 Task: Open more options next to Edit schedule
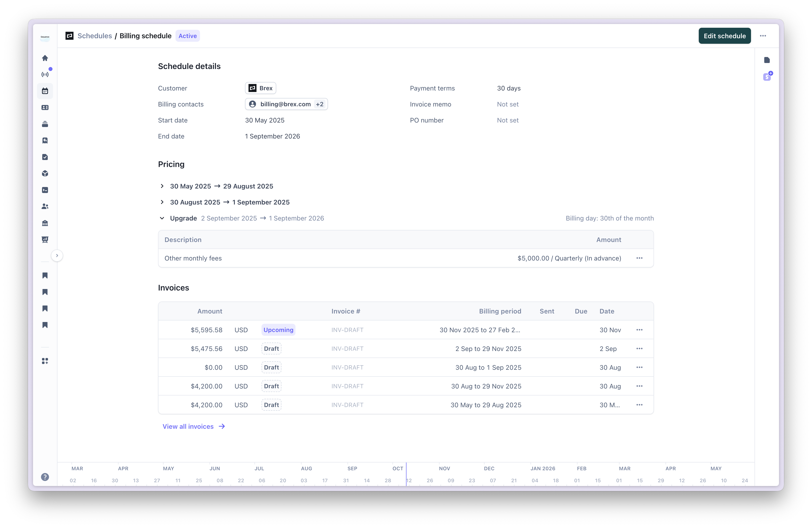763,36
